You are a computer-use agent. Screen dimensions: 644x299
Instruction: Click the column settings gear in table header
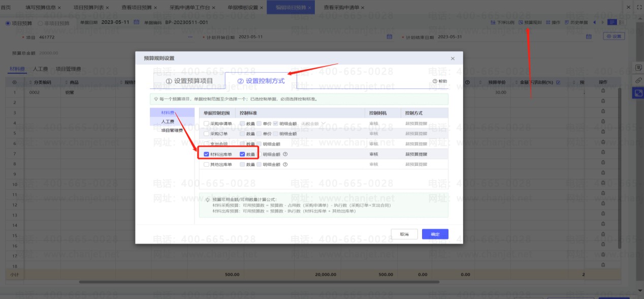[x=15, y=82]
